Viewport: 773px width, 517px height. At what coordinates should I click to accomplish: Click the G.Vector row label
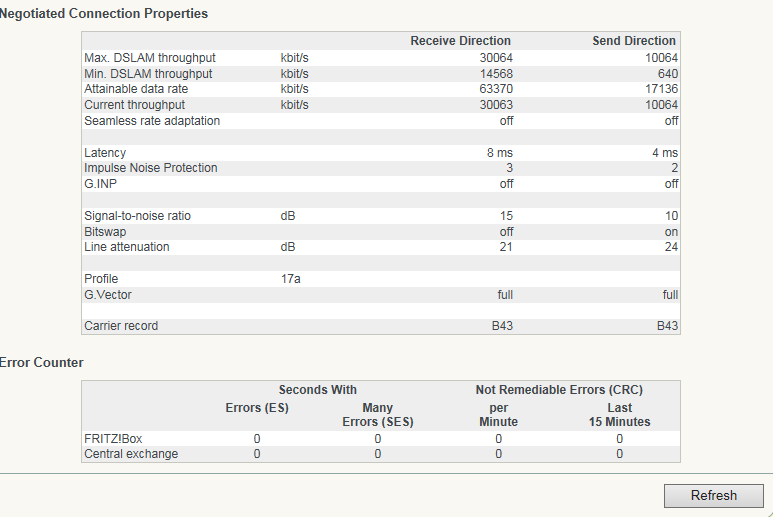[x=110, y=295]
